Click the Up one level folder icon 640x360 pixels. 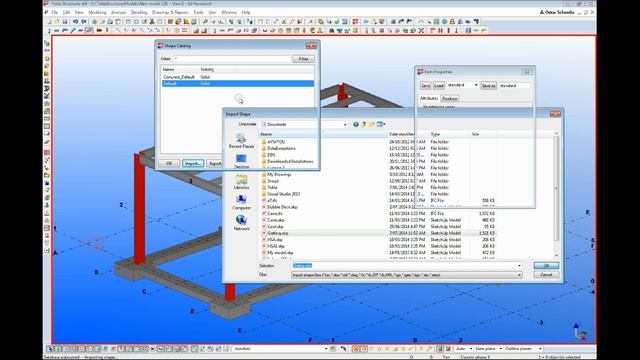pyautogui.click(x=364, y=124)
